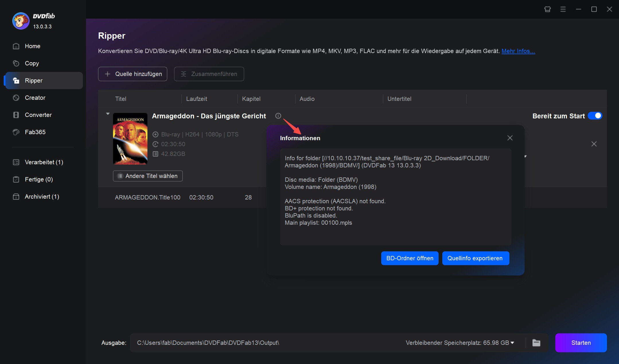Open the Converter module
Viewport: 619px width, 364px height.
[44, 115]
